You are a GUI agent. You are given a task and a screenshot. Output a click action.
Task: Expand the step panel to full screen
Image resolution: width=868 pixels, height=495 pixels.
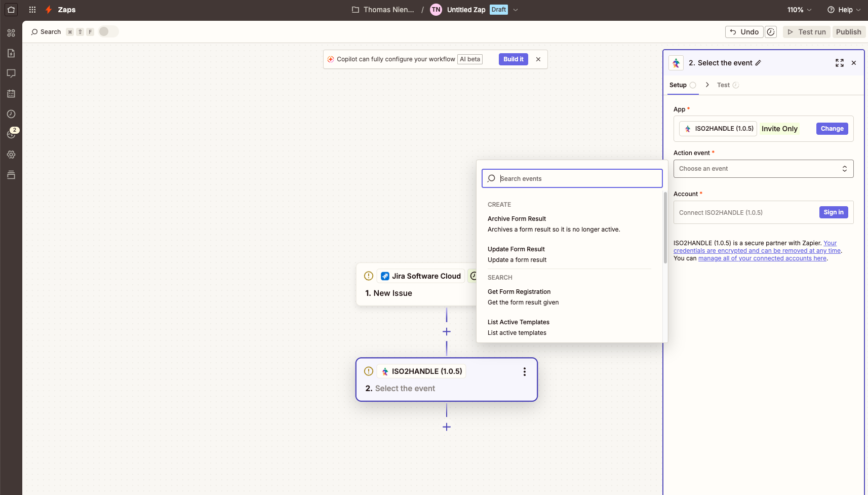(839, 63)
